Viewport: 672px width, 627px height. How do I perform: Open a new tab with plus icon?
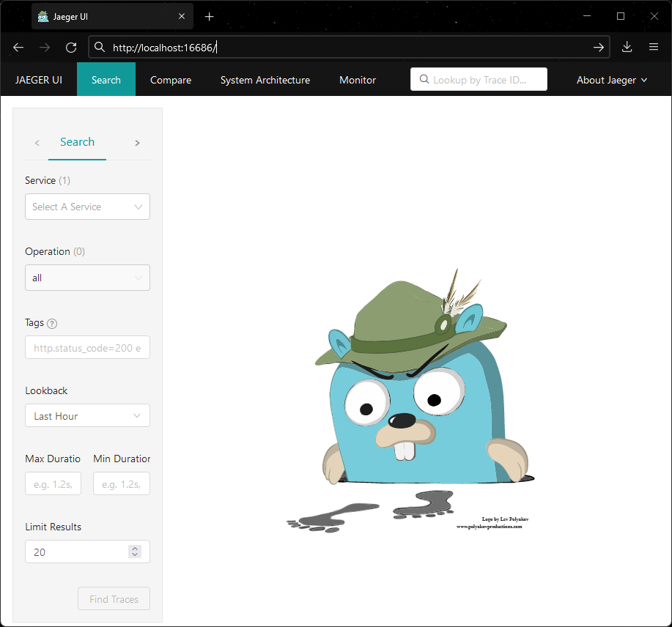click(209, 17)
